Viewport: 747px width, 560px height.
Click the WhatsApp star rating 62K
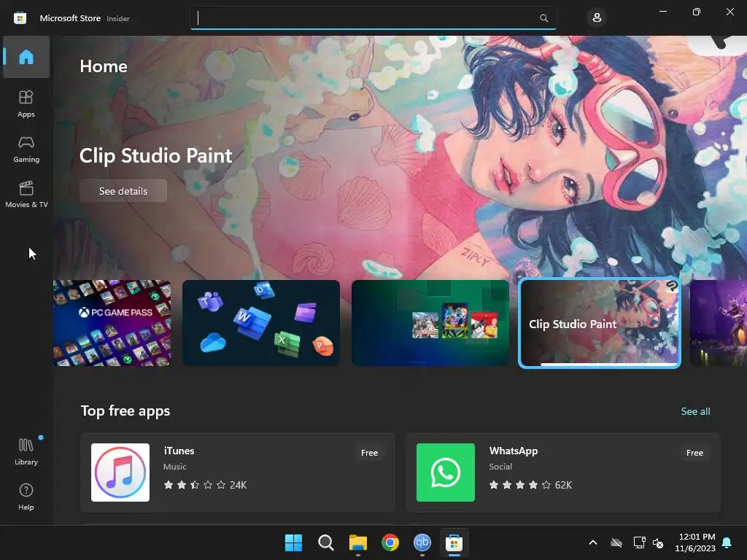[531, 485]
